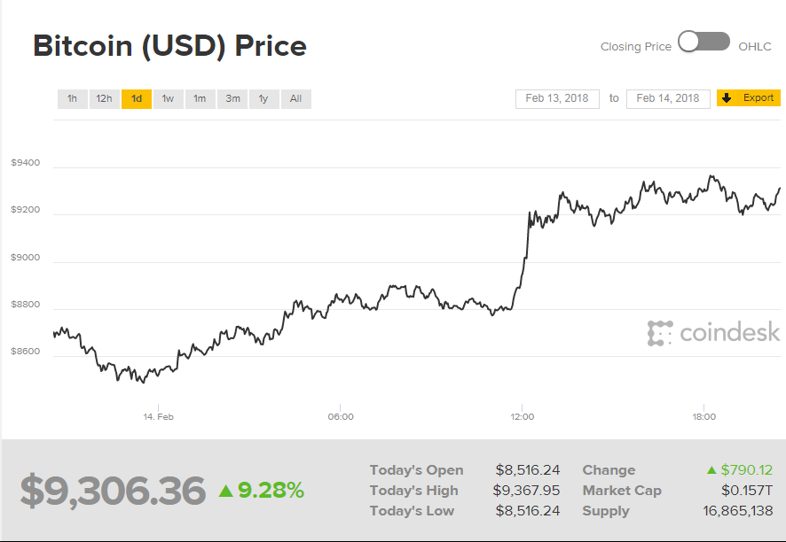The width and height of the screenshot is (786, 542).
Task: Click the Feb 14, 2018 end date field
Action: [x=668, y=98]
